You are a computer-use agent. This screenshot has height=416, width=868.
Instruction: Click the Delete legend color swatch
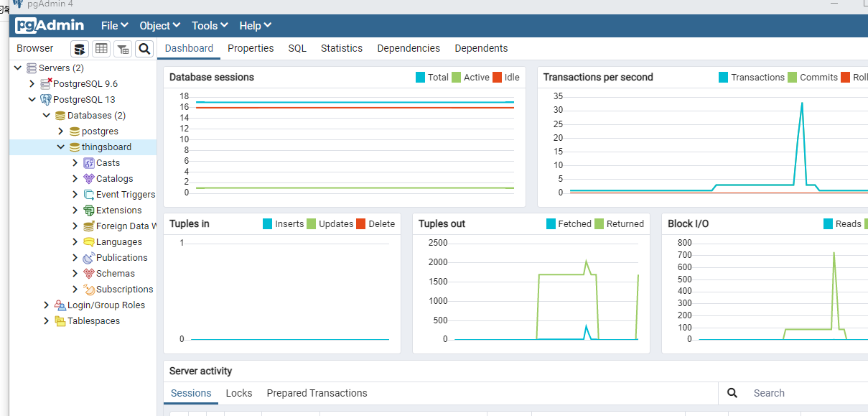click(x=361, y=223)
